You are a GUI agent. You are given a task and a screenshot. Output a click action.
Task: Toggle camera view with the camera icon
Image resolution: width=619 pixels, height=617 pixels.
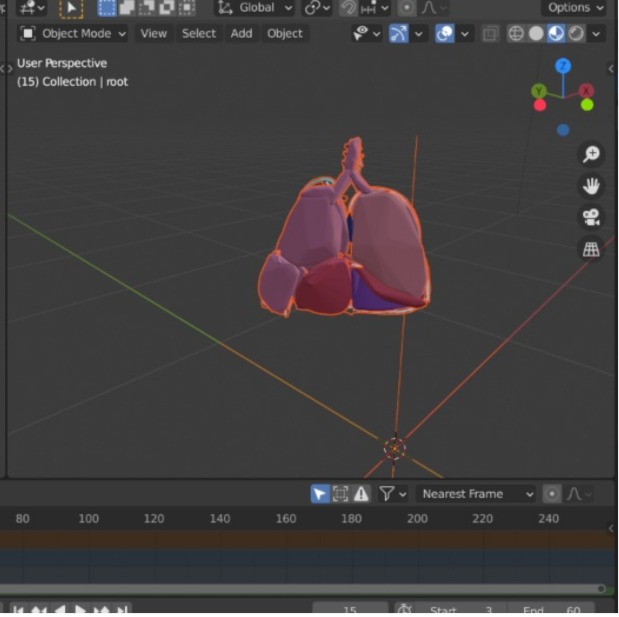click(591, 217)
